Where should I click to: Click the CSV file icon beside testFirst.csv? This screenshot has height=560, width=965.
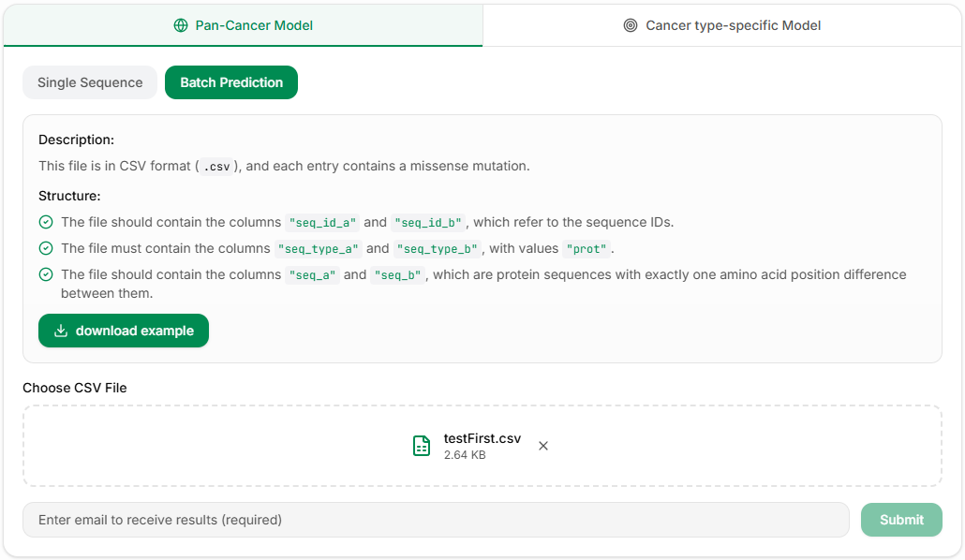422,446
